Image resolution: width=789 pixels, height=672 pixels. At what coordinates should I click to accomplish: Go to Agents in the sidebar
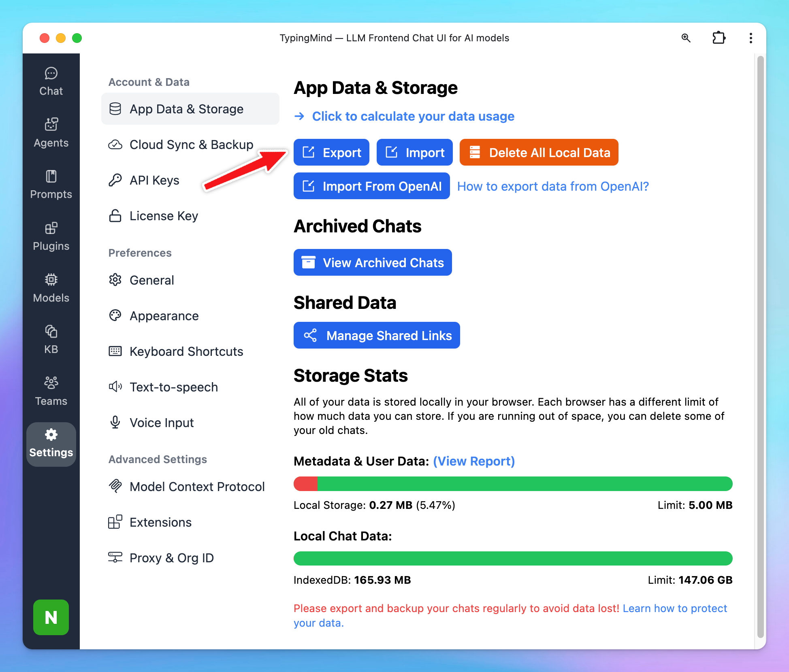(x=51, y=133)
